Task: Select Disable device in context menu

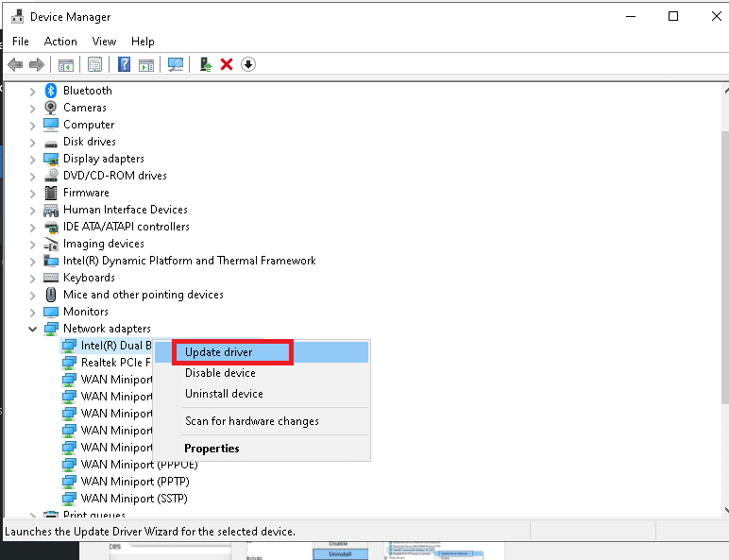Action: 220,373
